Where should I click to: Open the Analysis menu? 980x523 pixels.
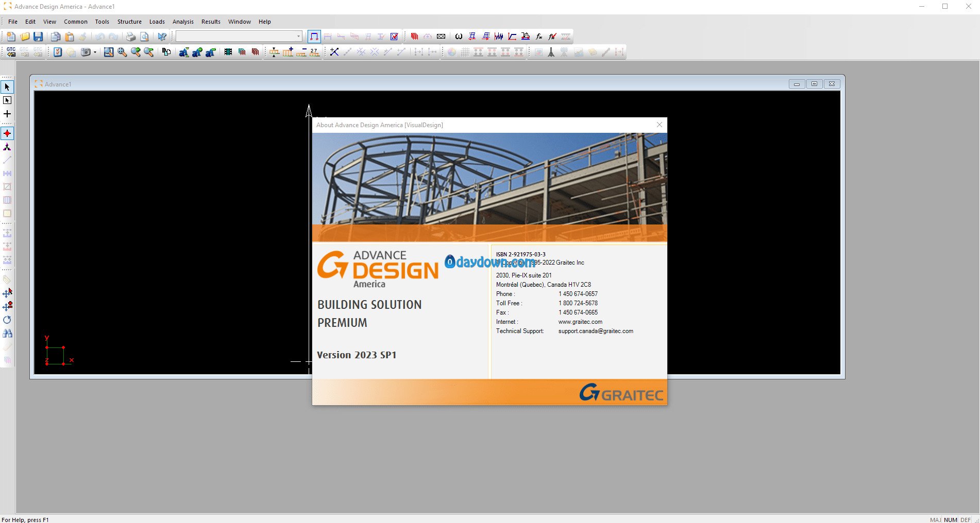point(183,22)
